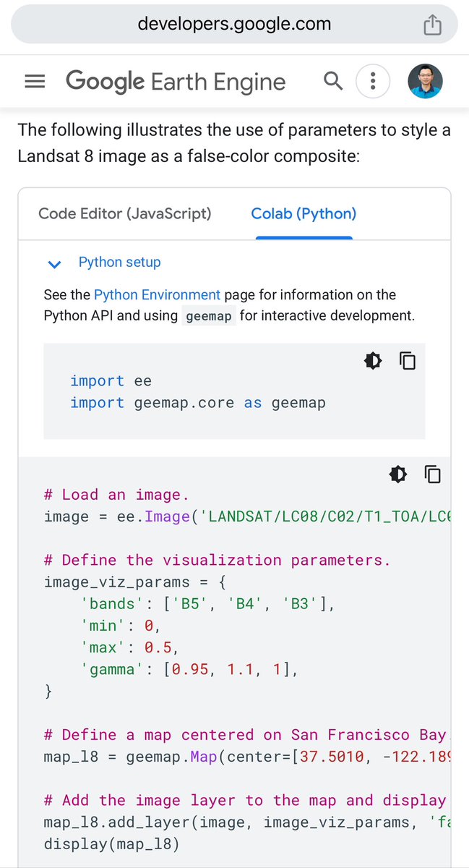
Task: Tap the browser share icon
Action: [431, 25]
